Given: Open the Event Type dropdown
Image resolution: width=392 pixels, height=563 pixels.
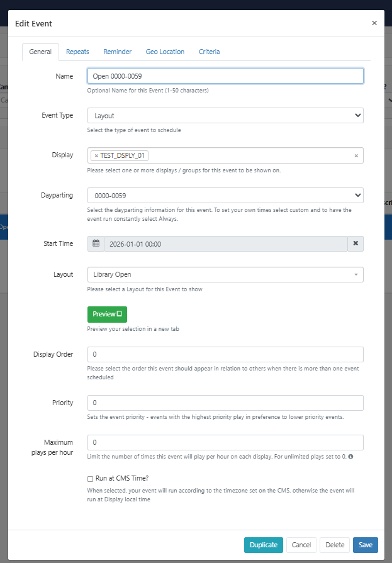Looking at the screenshot, I should coord(225,116).
